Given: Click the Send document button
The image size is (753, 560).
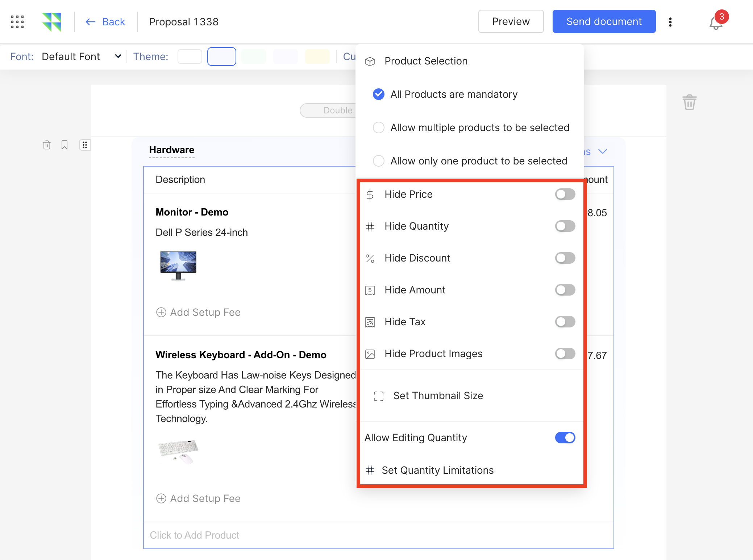Looking at the screenshot, I should pos(604,22).
